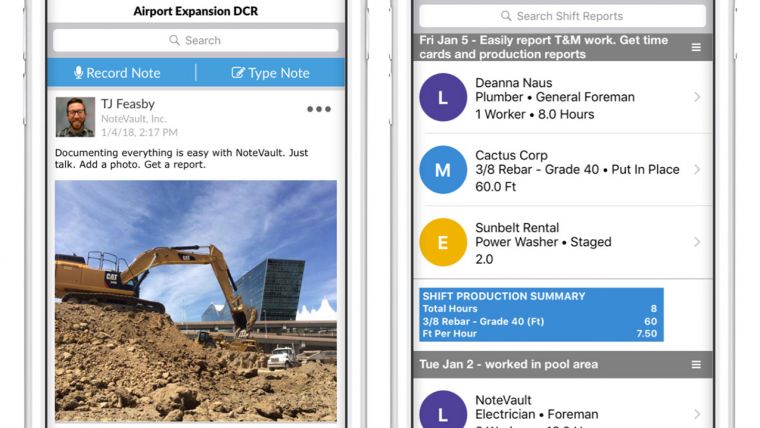Click the '1/4/18, 2:17 PM' timestamp
Image resolution: width=760 pixels, height=428 pixels.
coord(139,132)
